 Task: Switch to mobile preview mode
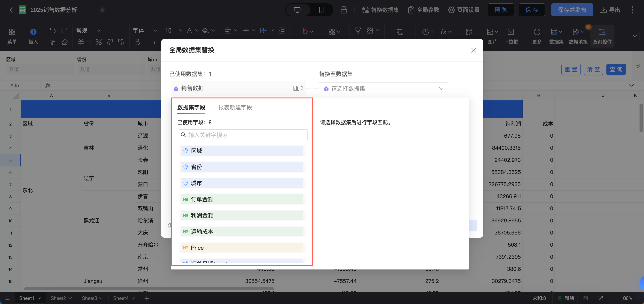321,10
